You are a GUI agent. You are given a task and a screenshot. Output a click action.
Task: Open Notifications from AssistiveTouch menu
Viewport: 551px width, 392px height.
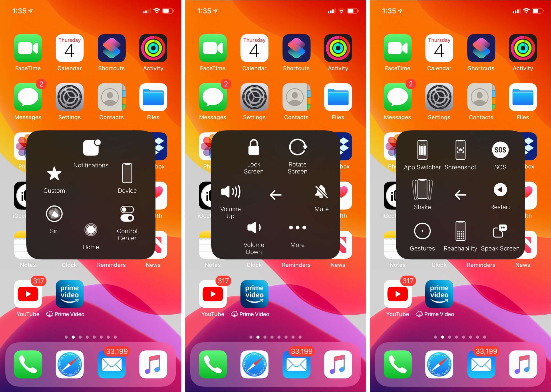coord(90,157)
